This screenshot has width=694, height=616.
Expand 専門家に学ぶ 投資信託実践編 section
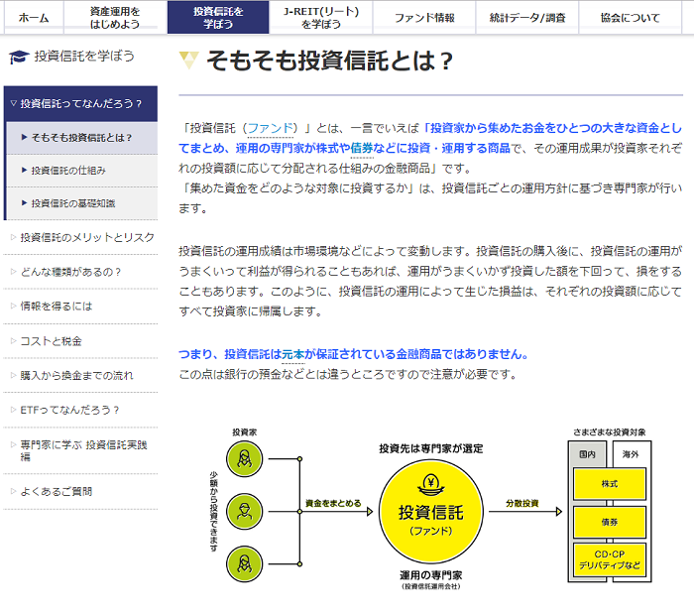80,450
